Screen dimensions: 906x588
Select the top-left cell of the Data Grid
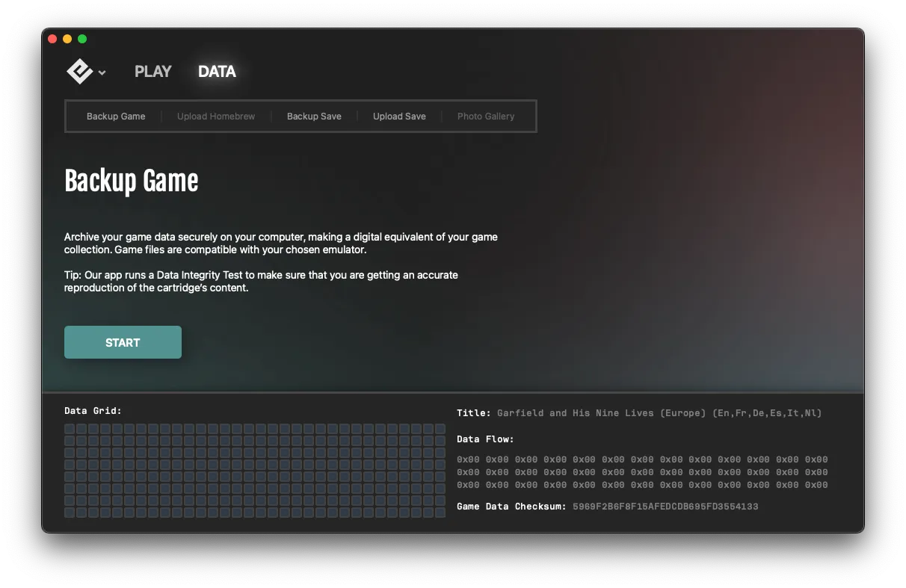click(x=70, y=428)
